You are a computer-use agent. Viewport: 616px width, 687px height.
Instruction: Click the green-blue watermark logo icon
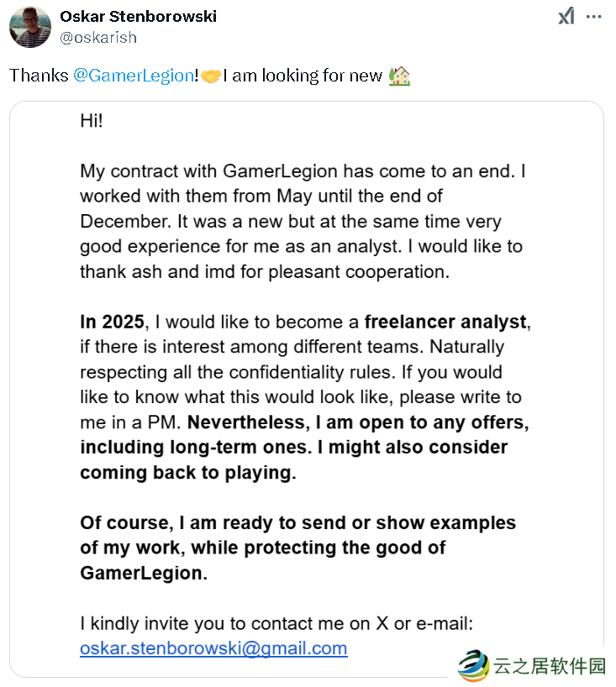click(473, 666)
